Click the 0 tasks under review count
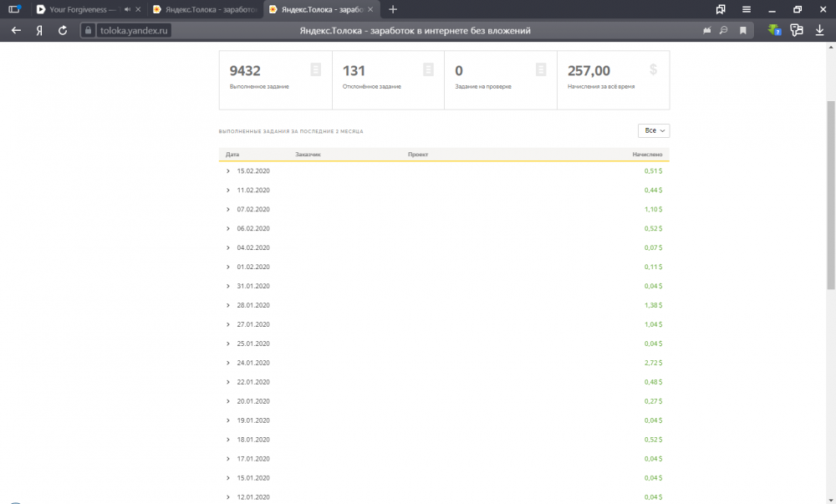Image resolution: width=836 pixels, height=504 pixels. [x=459, y=71]
